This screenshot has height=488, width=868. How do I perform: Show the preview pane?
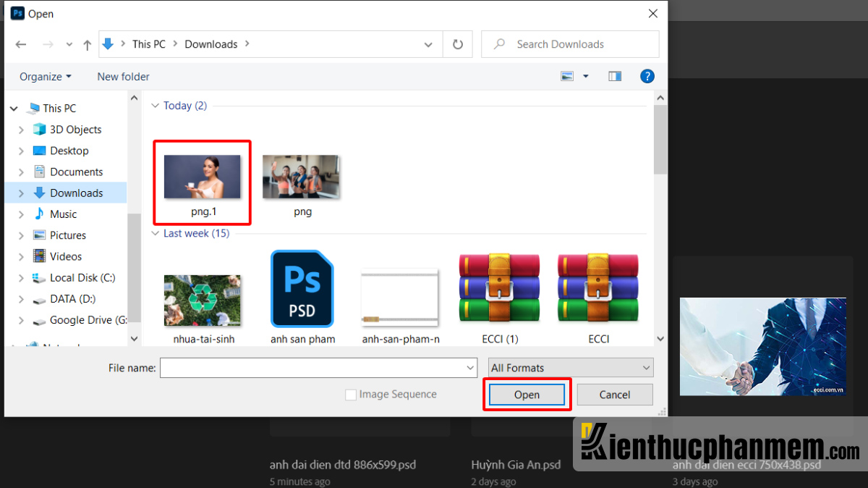pyautogui.click(x=615, y=76)
